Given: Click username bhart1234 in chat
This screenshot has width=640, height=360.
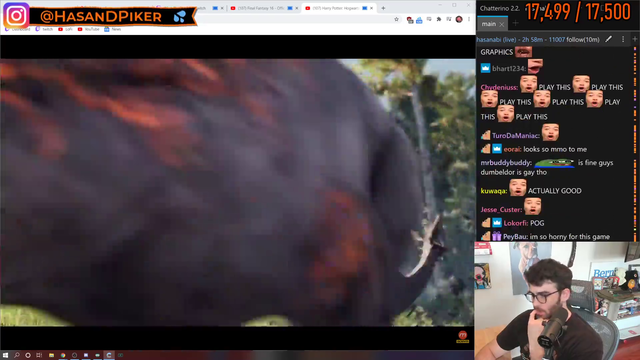Looking at the screenshot, I should [509, 69].
